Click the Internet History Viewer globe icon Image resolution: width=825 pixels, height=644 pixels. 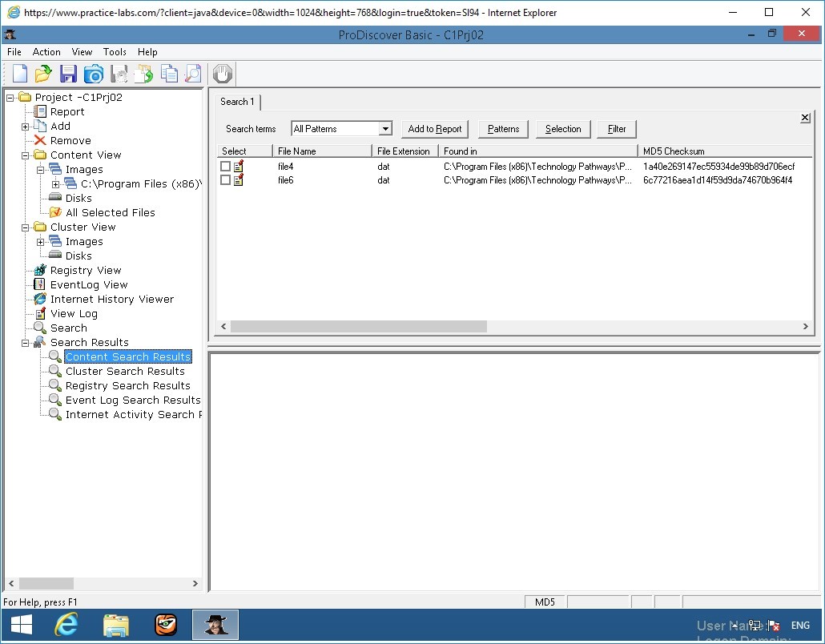pos(40,299)
